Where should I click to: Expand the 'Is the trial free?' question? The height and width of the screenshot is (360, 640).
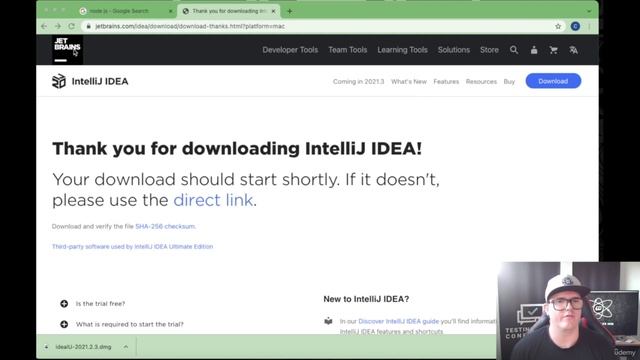(64, 304)
